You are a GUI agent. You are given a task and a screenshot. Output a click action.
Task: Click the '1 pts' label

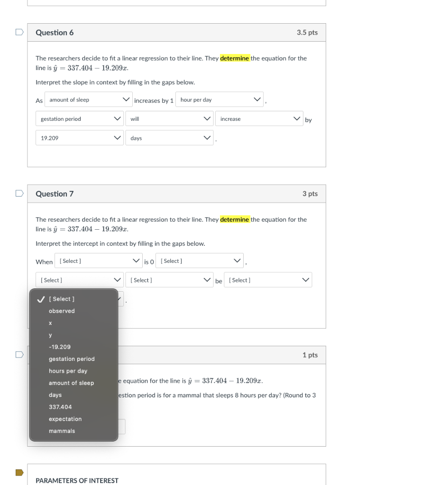click(310, 355)
